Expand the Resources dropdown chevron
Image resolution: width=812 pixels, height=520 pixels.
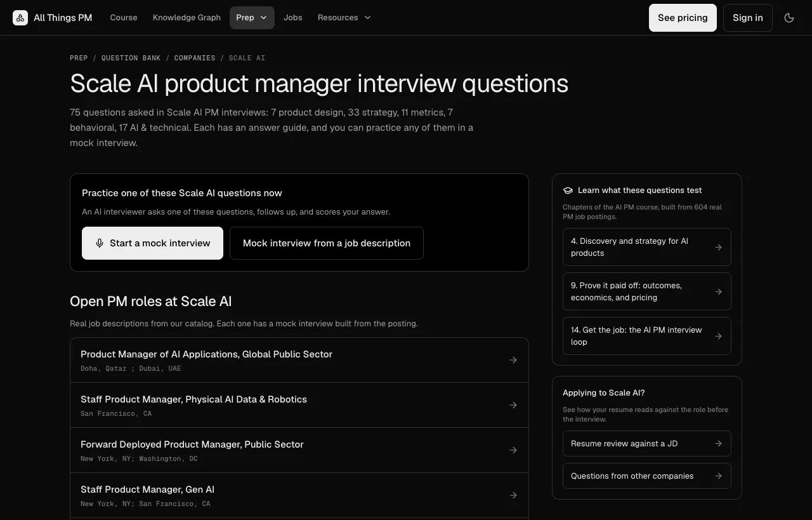point(367,18)
